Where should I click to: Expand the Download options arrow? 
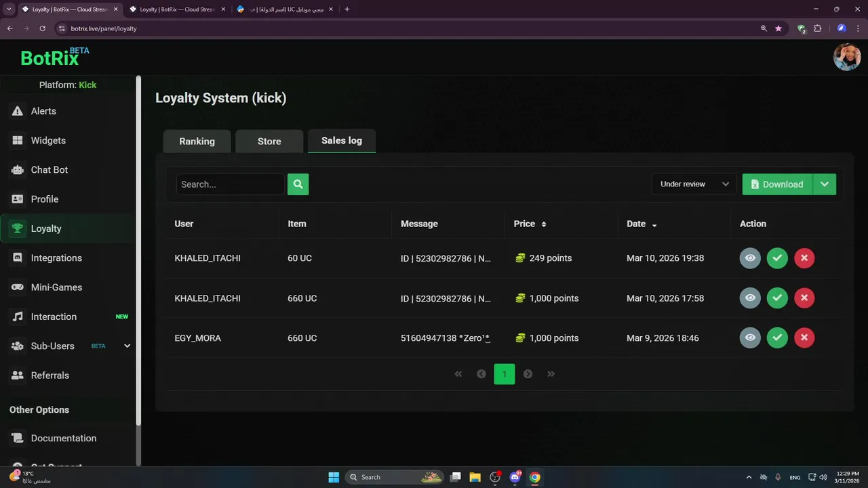pyautogui.click(x=825, y=184)
